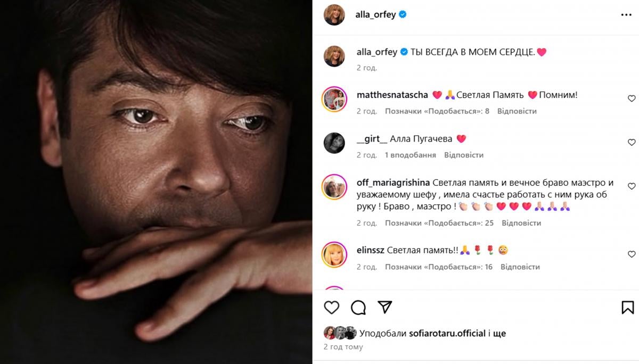Like elinssz's comment

click(632, 254)
